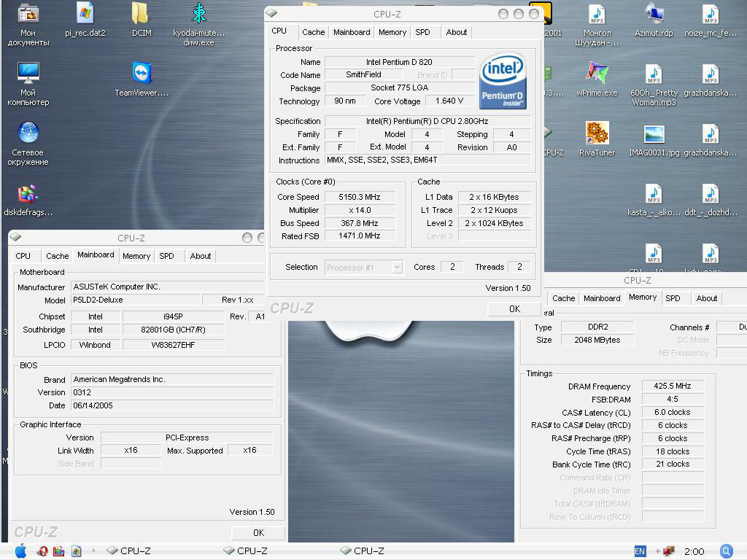The image size is (747, 560).
Task: Launch kyodai-mute draw.exe icon
Action: click(198, 24)
